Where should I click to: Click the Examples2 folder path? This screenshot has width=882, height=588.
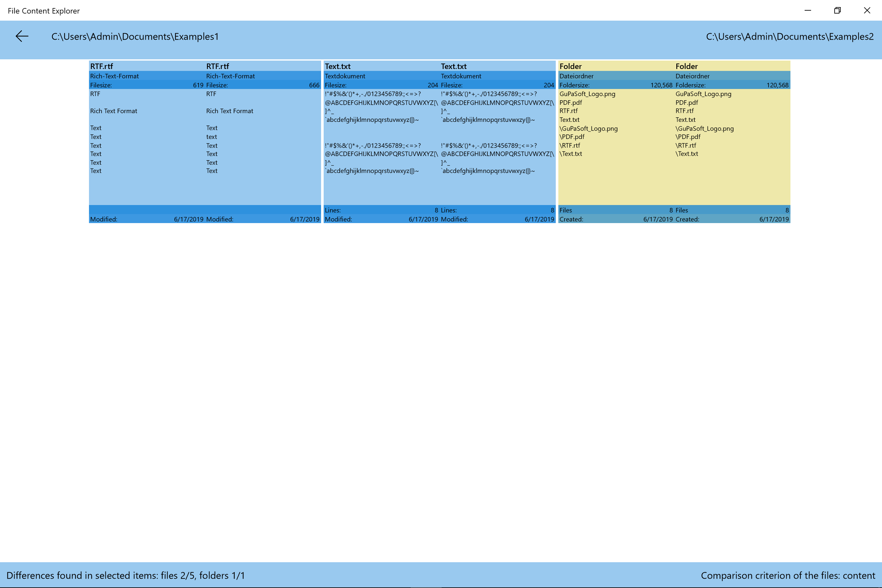pos(790,37)
